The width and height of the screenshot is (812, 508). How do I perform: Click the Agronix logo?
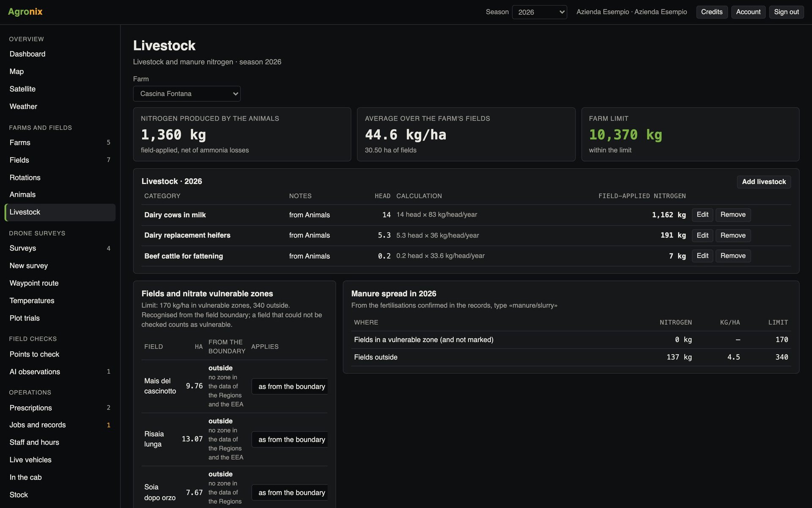click(25, 12)
